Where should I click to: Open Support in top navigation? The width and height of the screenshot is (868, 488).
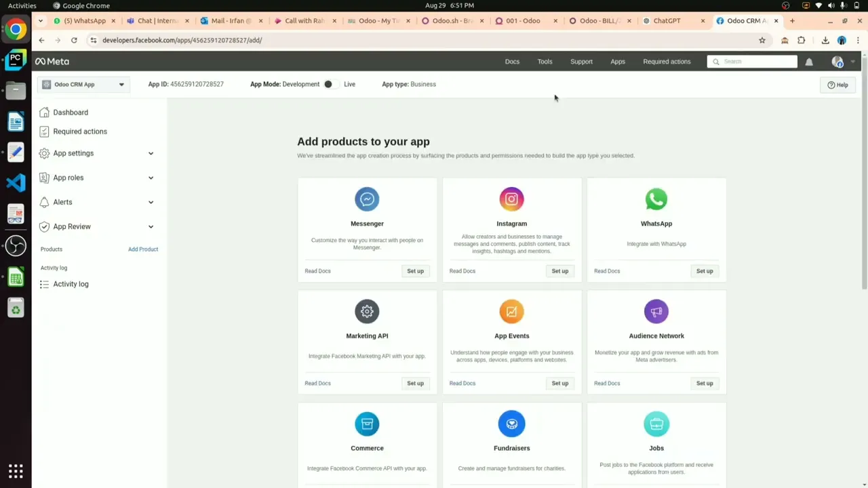point(581,62)
